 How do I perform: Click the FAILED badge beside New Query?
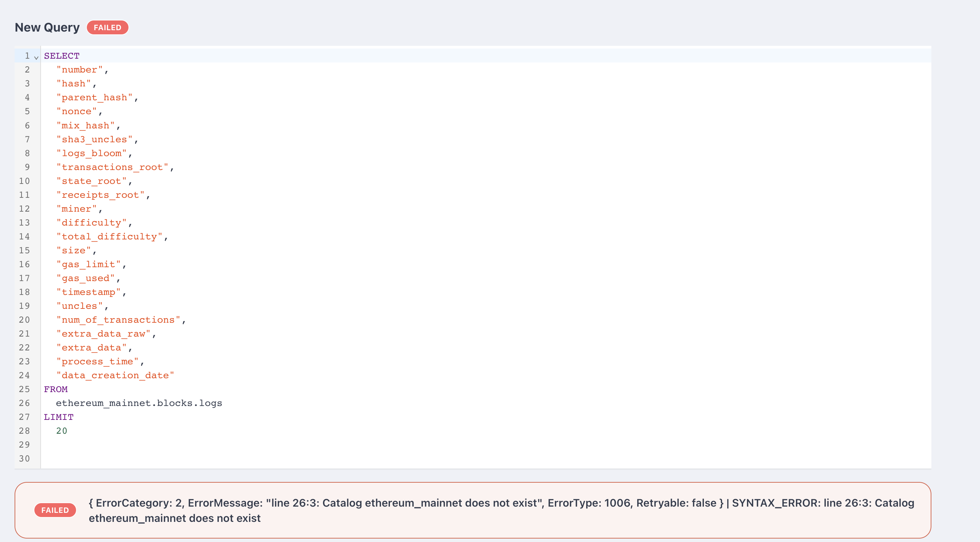[x=107, y=27]
